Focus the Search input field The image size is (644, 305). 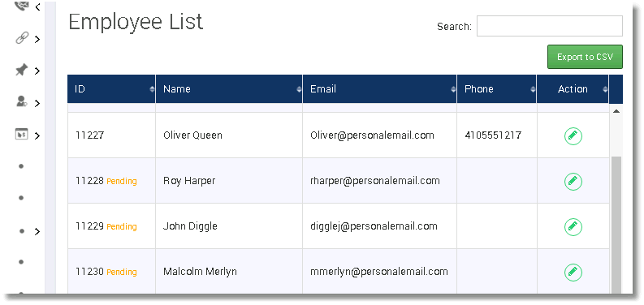pyautogui.click(x=550, y=26)
